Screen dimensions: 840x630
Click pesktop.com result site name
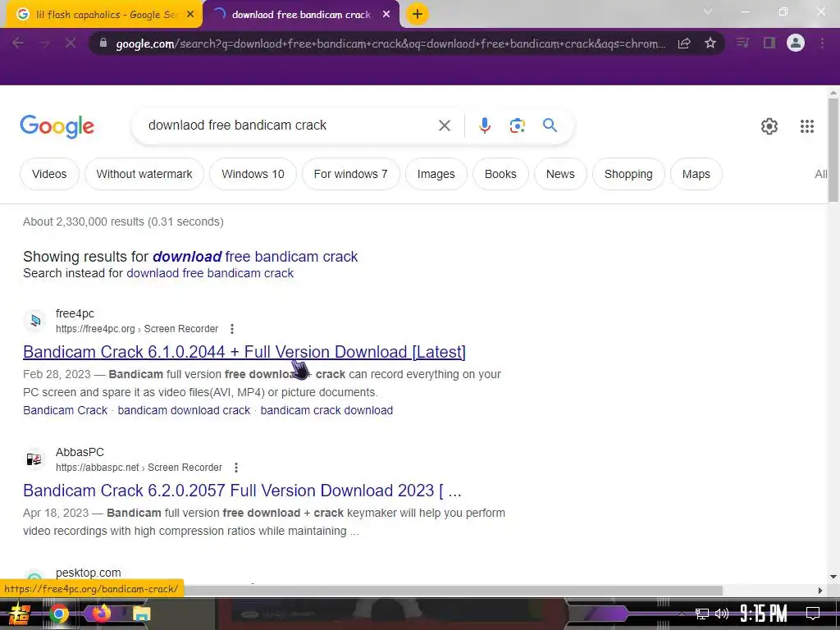coord(89,573)
